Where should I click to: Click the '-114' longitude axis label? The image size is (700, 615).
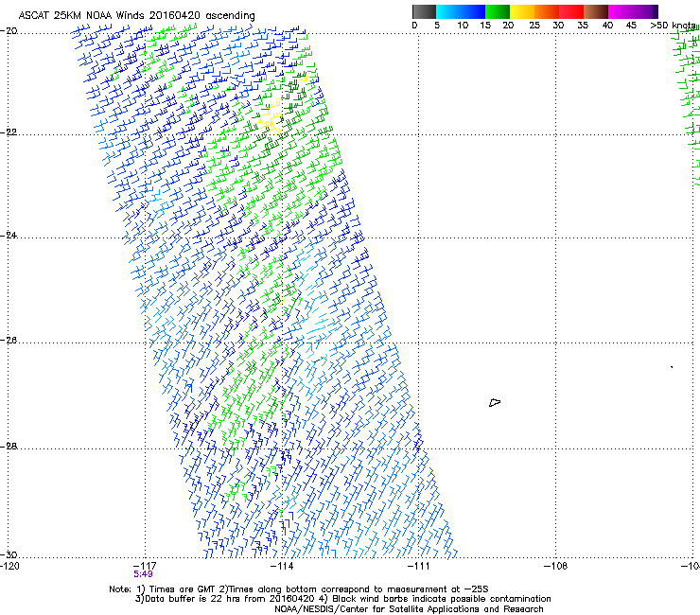(x=282, y=566)
